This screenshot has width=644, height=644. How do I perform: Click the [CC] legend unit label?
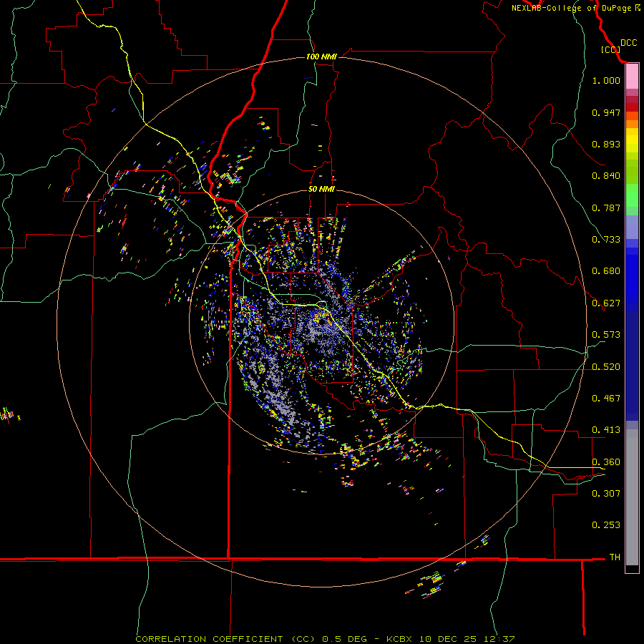[x=610, y=49]
